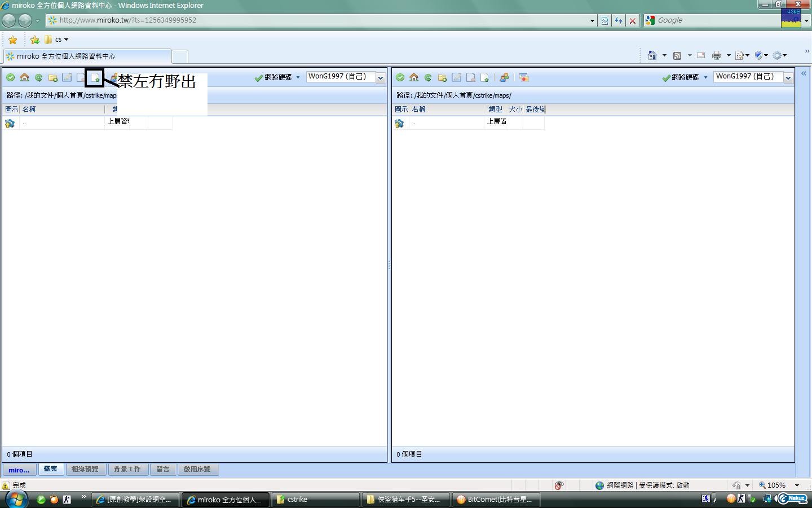
Task: Open the 啟用序號 tab
Action: pyautogui.click(x=197, y=469)
